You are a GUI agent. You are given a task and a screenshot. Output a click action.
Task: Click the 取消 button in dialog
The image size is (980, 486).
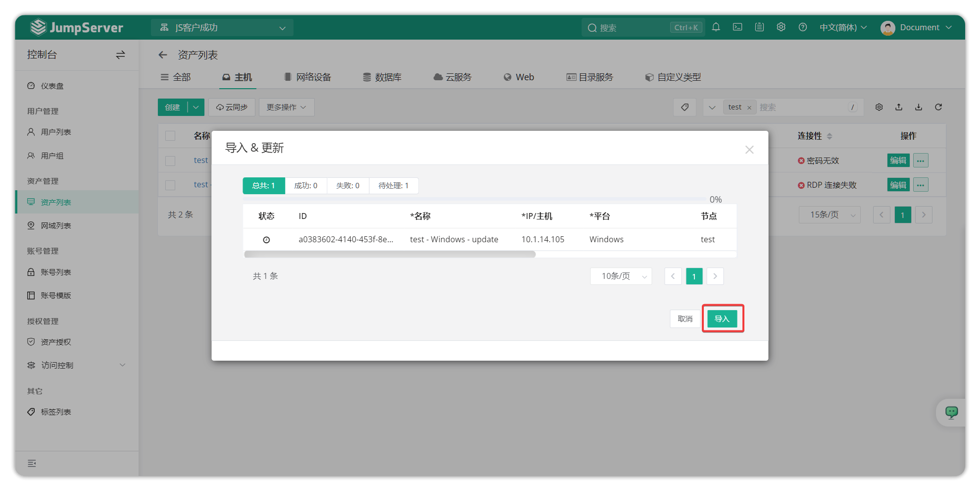685,319
